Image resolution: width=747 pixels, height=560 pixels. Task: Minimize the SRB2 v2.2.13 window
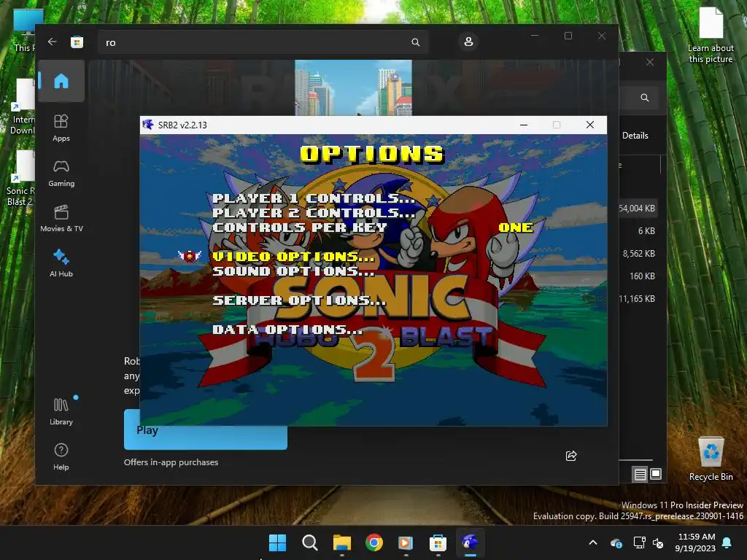coord(524,125)
